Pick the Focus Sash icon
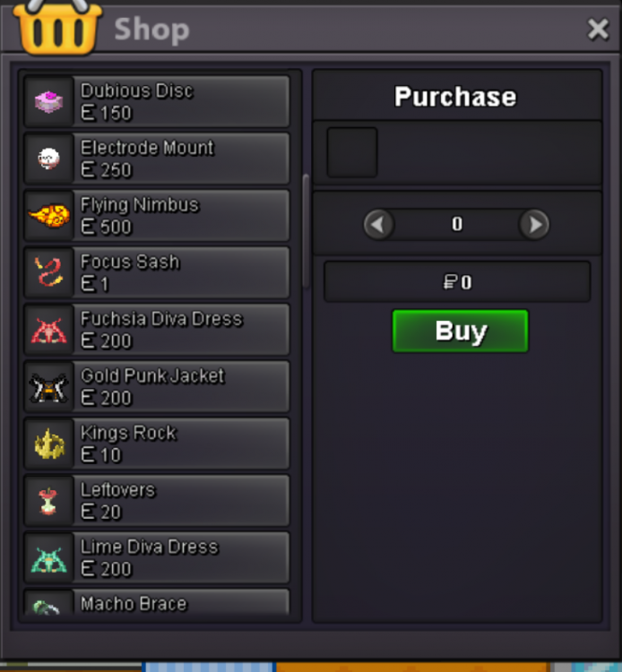622x672 pixels. click(x=48, y=271)
